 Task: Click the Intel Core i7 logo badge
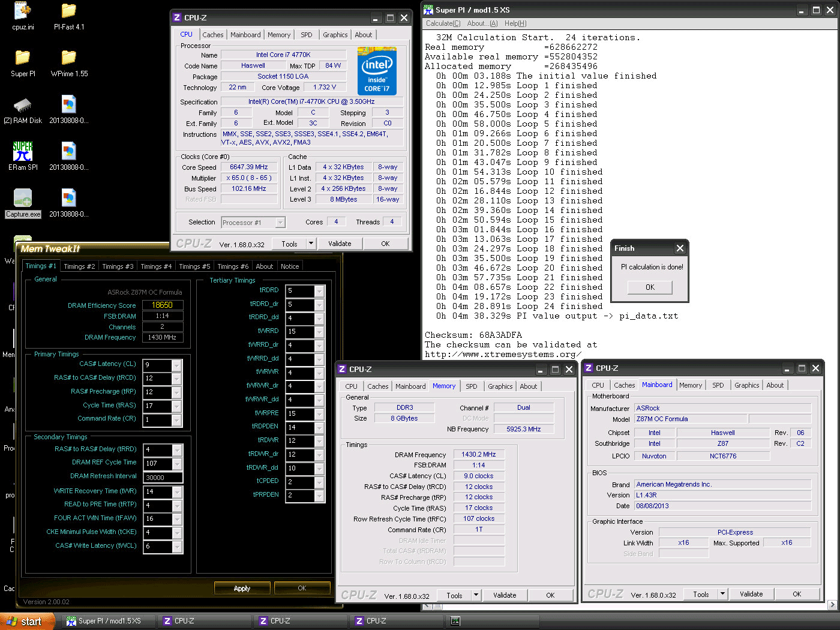tap(377, 71)
